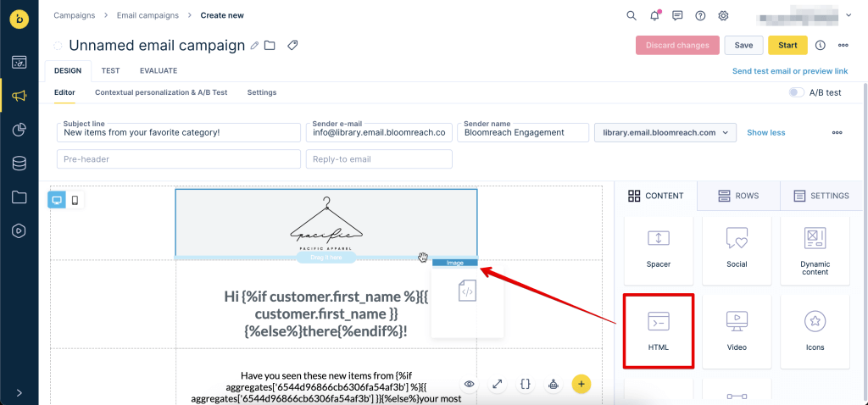This screenshot has width=868, height=405.
Task: Click the Start button
Action: (787, 46)
